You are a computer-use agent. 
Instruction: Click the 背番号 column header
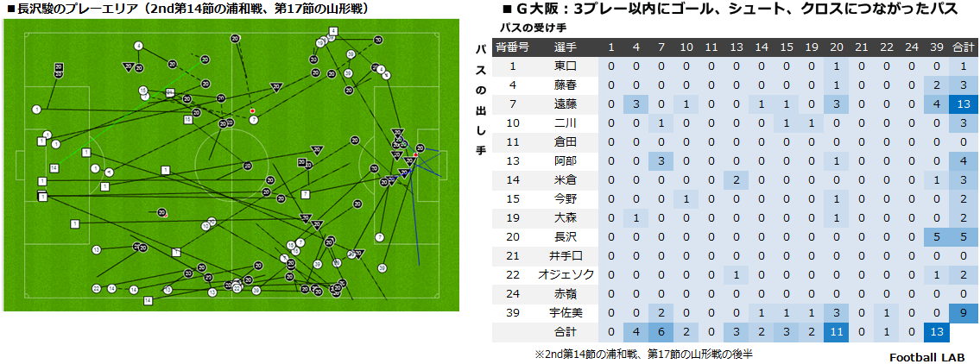coord(513,47)
